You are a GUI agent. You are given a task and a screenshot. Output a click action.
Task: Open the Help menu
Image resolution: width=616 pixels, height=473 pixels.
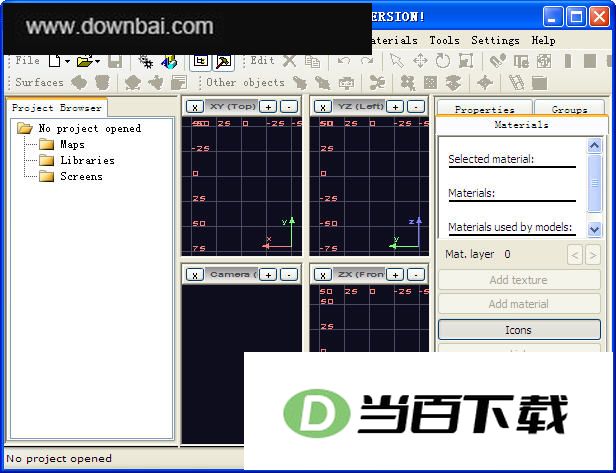(x=543, y=40)
